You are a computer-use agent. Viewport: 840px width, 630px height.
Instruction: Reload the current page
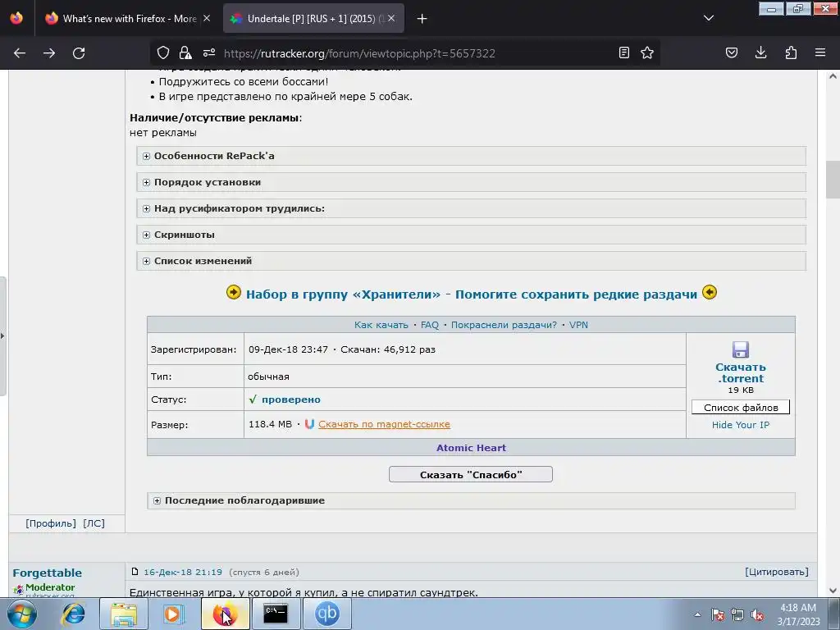point(79,53)
